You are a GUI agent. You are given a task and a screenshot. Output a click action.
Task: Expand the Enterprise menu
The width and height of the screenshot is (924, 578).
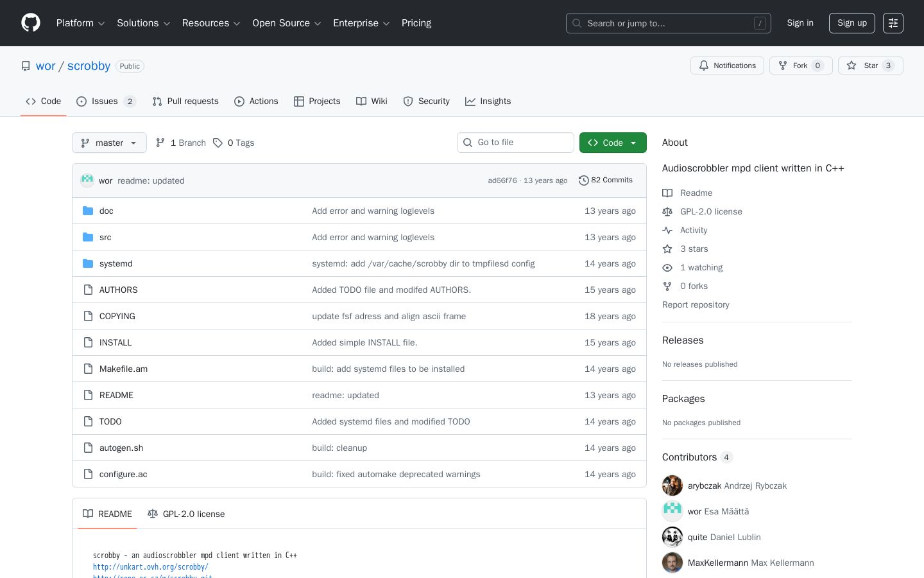(361, 23)
